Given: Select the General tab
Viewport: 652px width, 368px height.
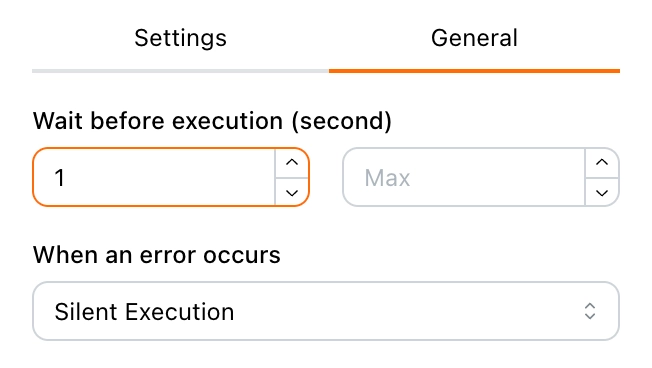Looking at the screenshot, I should click(474, 39).
